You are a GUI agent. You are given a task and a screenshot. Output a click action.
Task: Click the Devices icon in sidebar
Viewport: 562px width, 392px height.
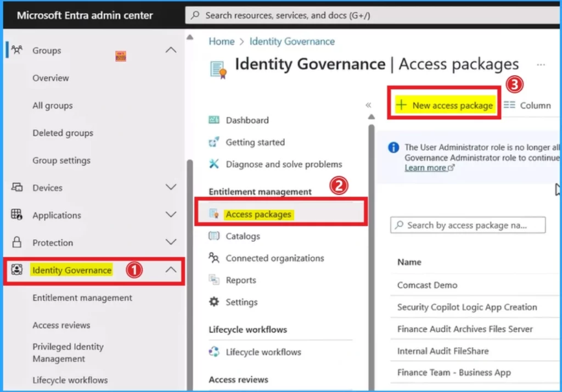pyautogui.click(x=16, y=187)
